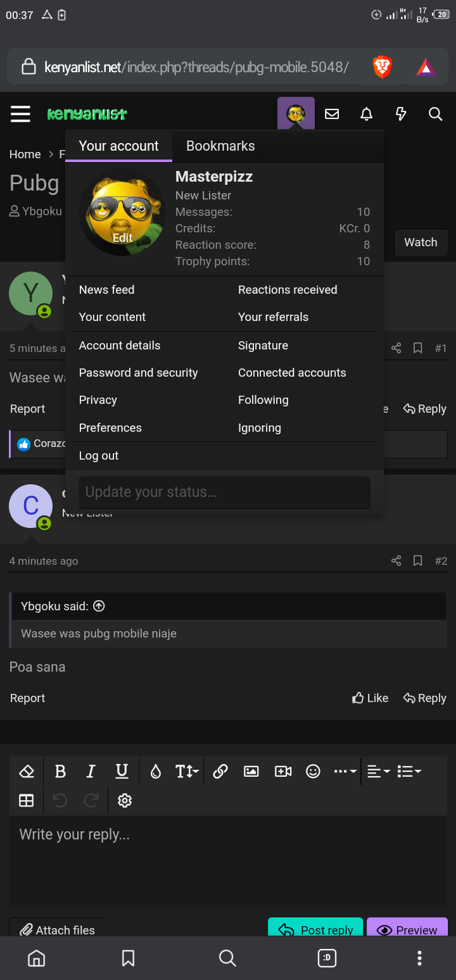The image size is (456, 980).
Task: Click the Home breadcrumb link
Action: [25, 154]
